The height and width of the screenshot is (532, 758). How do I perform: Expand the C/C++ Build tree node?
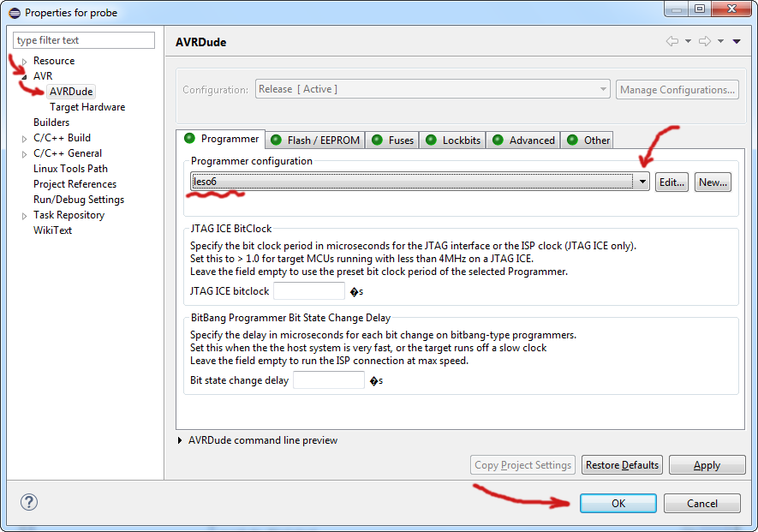click(x=24, y=139)
